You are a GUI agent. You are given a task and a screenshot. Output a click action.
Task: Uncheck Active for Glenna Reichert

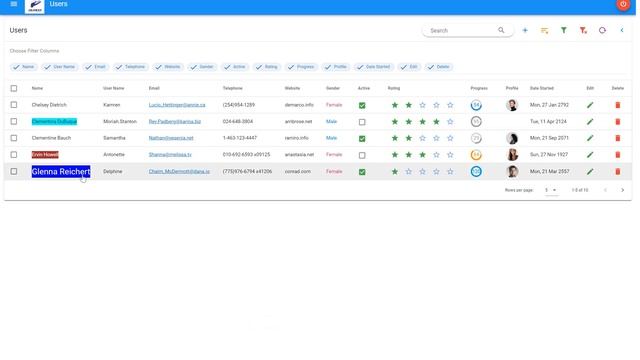[362, 172]
